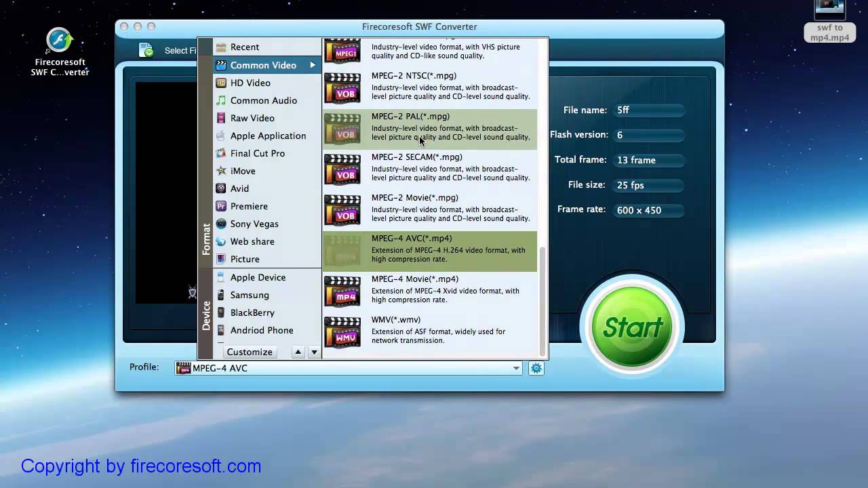Click the MPEG-2 Movie VOB icon
This screenshot has width=868, height=488.
point(342,210)
